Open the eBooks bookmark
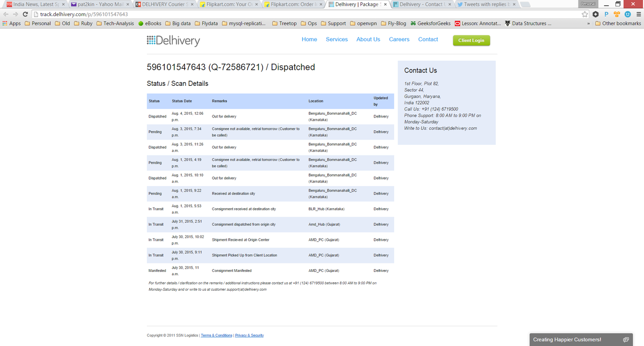The width and height of the screenshot is (644, 346). (150, 24)
